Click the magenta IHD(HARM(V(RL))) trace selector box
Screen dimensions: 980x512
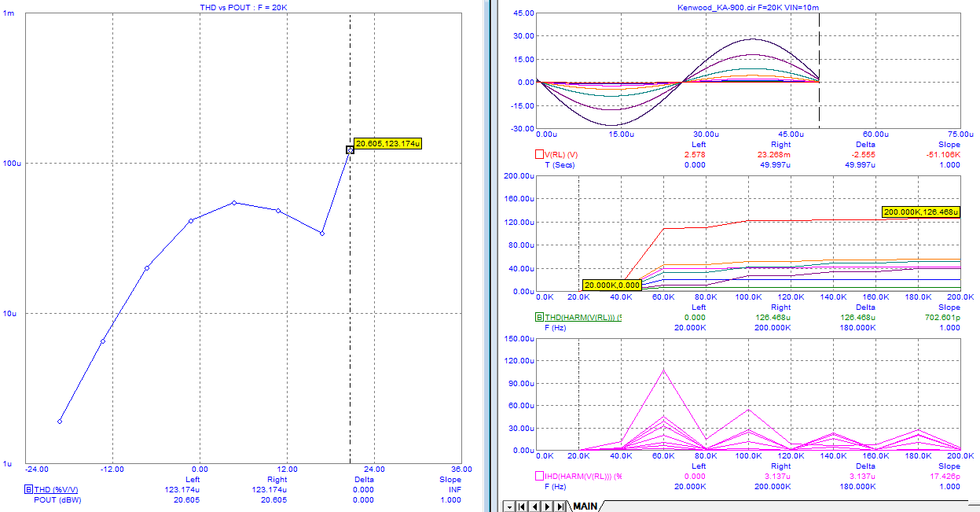pyautogui.click(x=539, y=476)
